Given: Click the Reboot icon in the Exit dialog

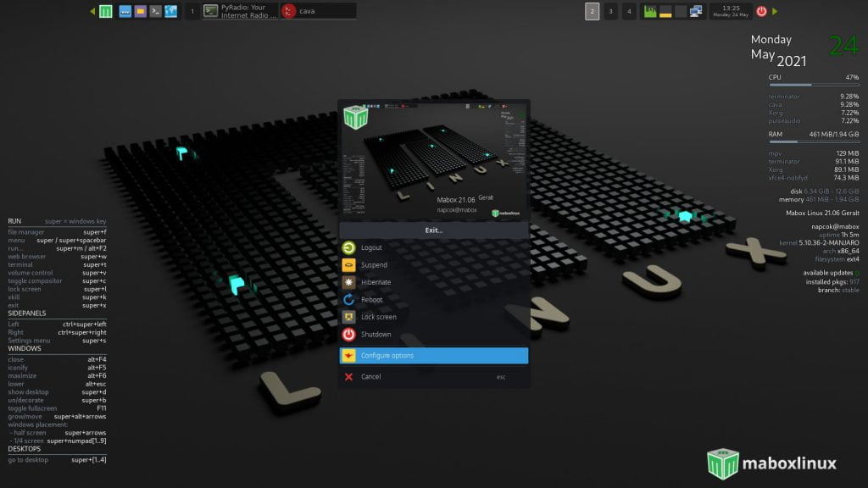Looking at the screenshot, I should click(x=348, y=299).
